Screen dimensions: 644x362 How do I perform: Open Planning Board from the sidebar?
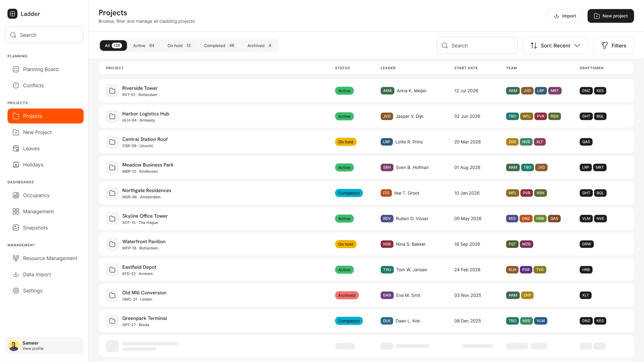[45, 69]
